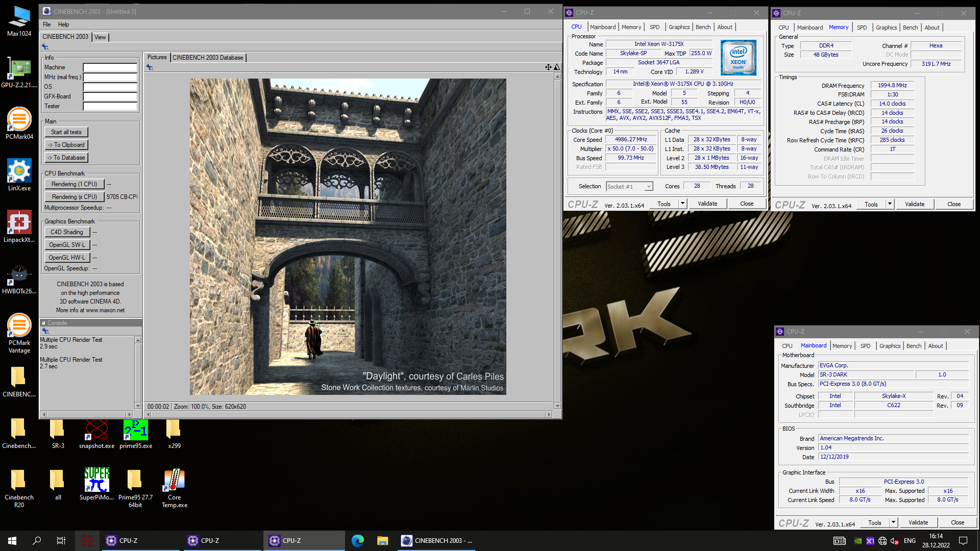Start the C4D Shading test
Image resolution: width=980 pixels, height=551 pixels.
click(67, 232)
